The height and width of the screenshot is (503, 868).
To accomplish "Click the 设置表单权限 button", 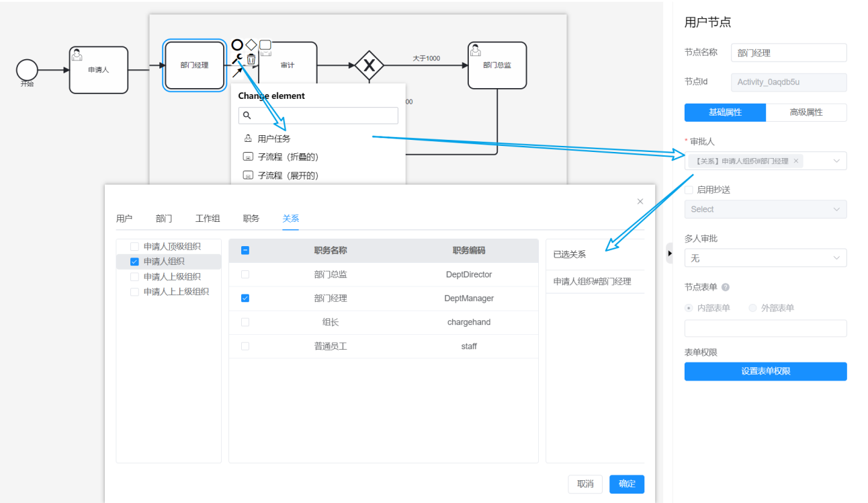I will click(x=765, y=371).
